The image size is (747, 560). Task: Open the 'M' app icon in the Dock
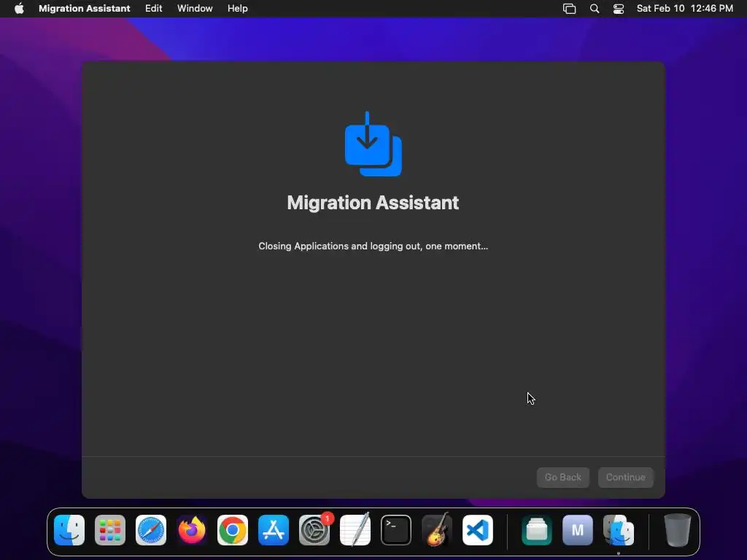click(578, 530)
